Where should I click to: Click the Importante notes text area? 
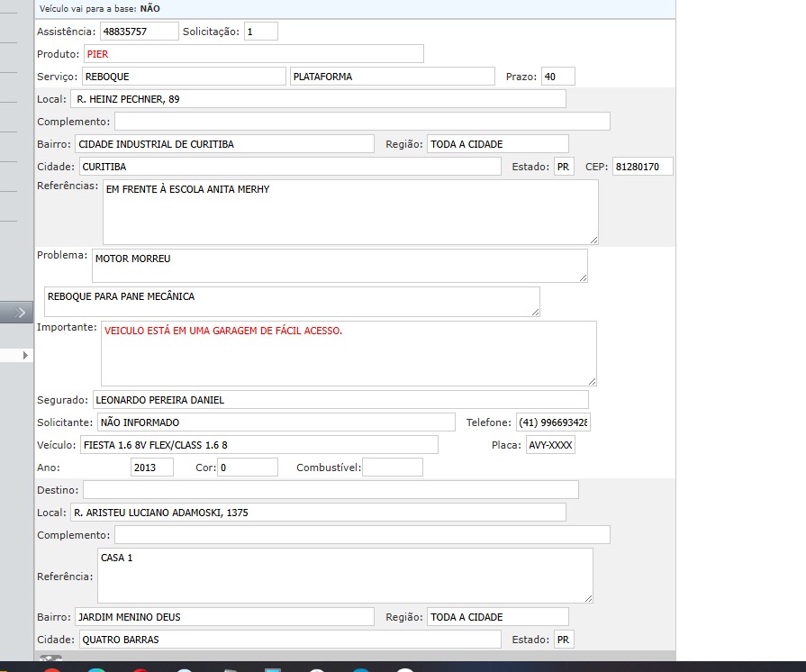(x=348, y=353)
